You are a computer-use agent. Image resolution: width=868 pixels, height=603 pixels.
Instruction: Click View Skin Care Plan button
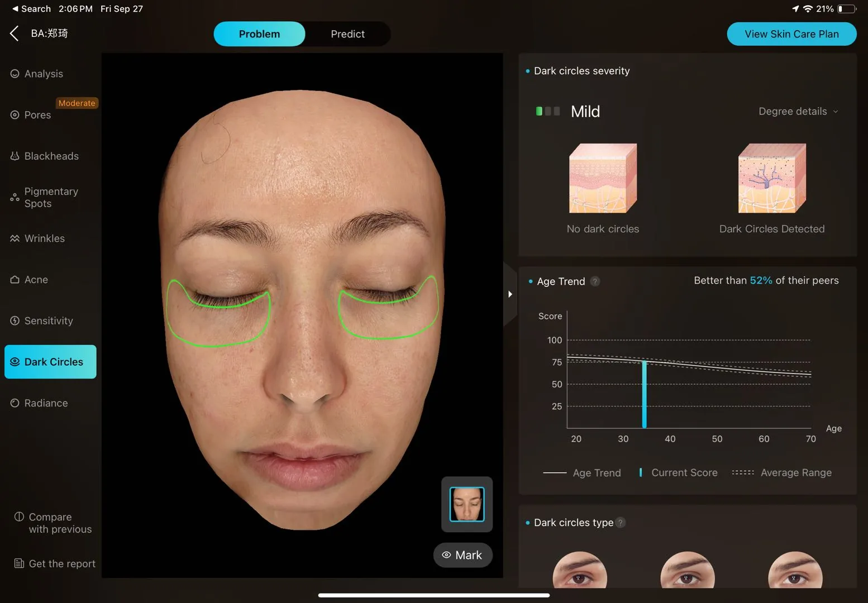tap(791, 34)
